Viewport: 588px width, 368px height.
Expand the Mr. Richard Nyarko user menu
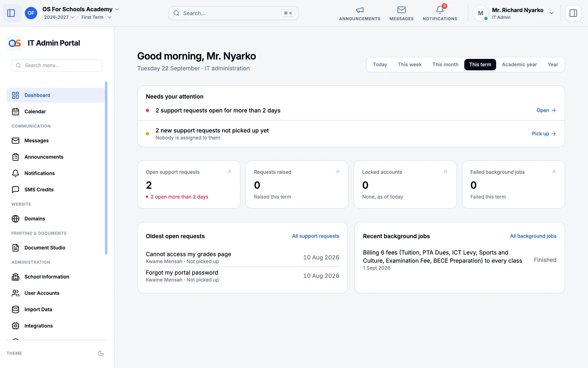click(514, 13)
